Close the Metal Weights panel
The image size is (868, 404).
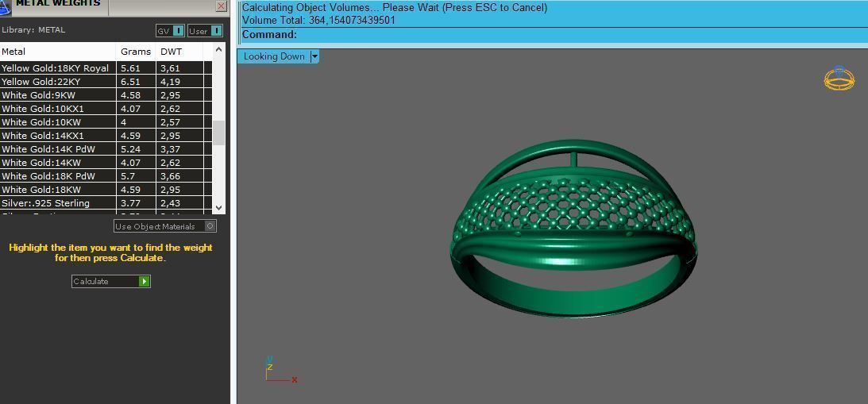222,6
